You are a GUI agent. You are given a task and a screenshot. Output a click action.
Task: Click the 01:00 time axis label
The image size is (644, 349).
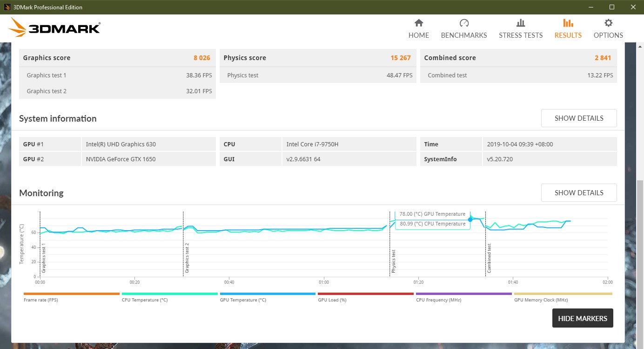point(323,282)
